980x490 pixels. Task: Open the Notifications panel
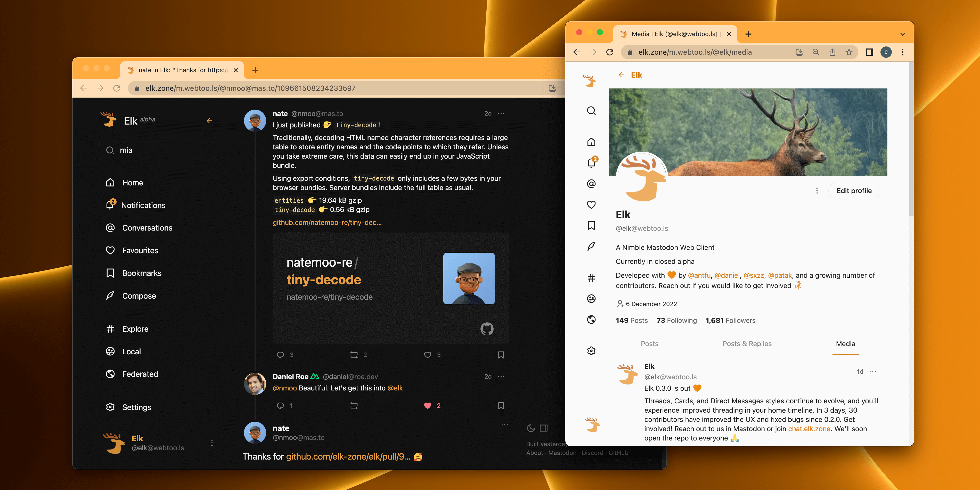pyautogui.click(x=143, y=205)
